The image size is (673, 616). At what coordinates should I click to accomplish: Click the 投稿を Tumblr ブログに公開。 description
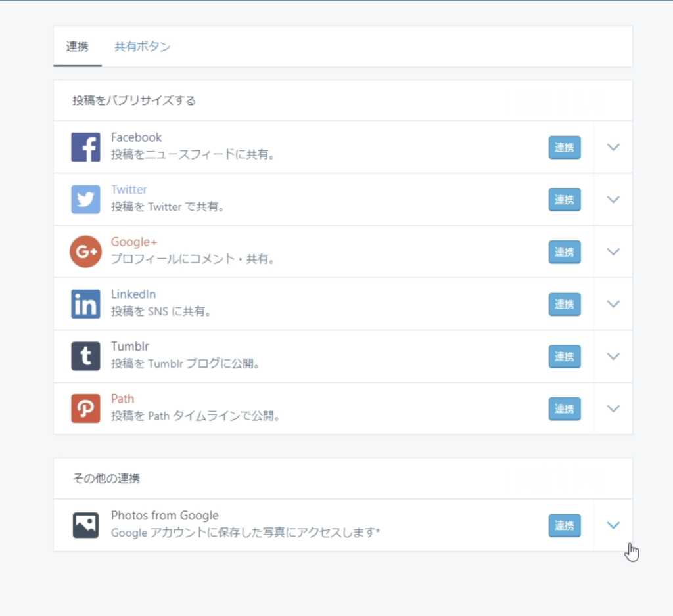[x=185, y=363]
